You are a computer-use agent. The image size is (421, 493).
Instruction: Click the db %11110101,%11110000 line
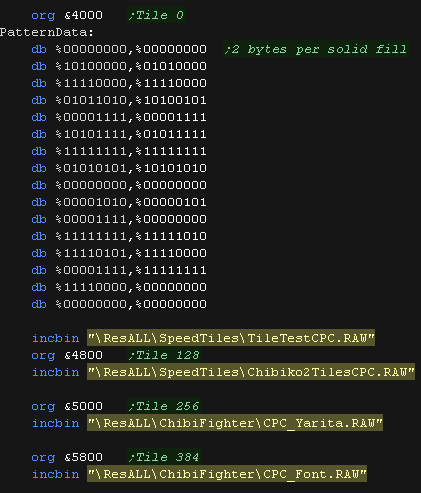pos(119,253)
